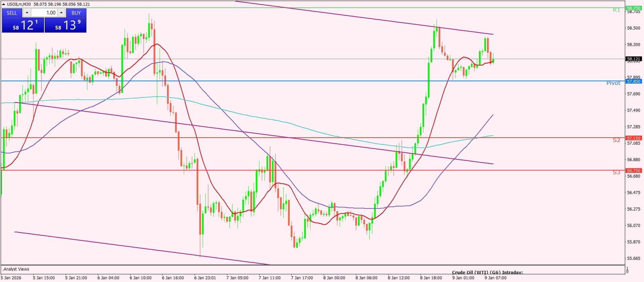
Task: Click the 7 Jan 05:00 time label
Action: pos(237,278)
